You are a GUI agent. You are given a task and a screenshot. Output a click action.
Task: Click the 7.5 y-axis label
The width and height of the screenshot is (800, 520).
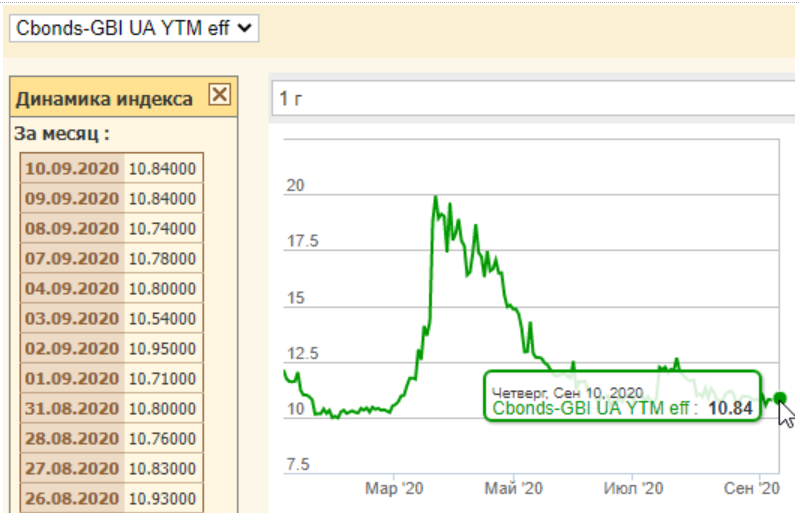(298, 464)
